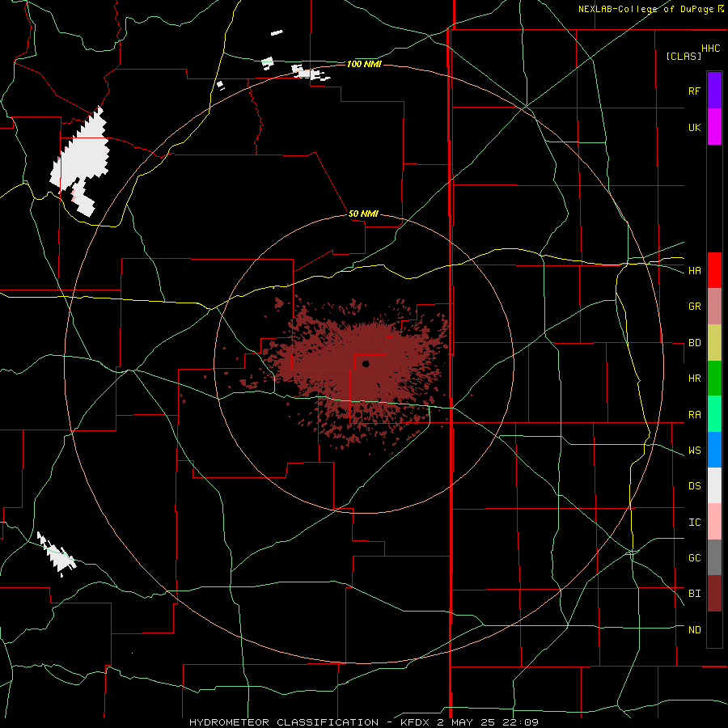Click the mint green RA legend swatch
This screenshot has width=728, height=728.
tap(714, 414)
